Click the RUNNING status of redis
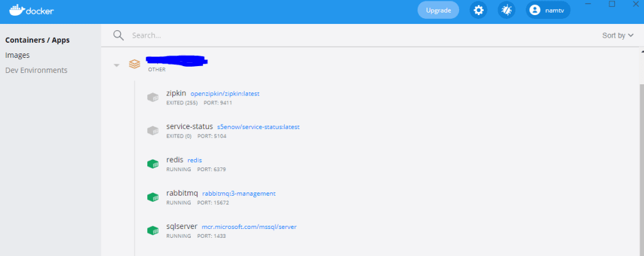 coord(178,169)
